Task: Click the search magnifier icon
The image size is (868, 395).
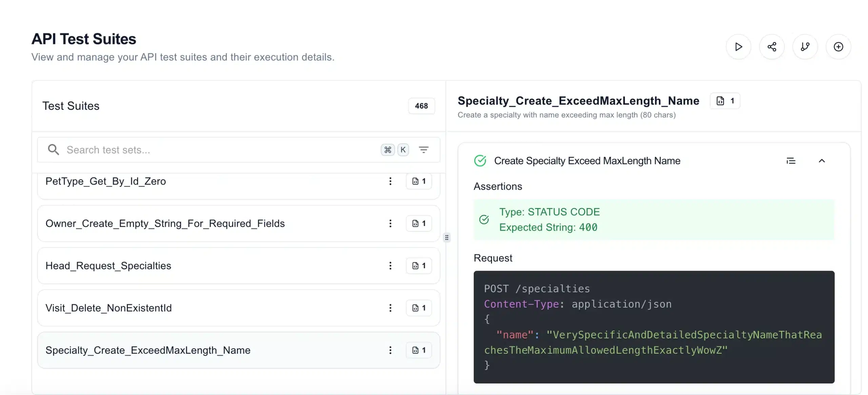Action: (x=53, y=149)
